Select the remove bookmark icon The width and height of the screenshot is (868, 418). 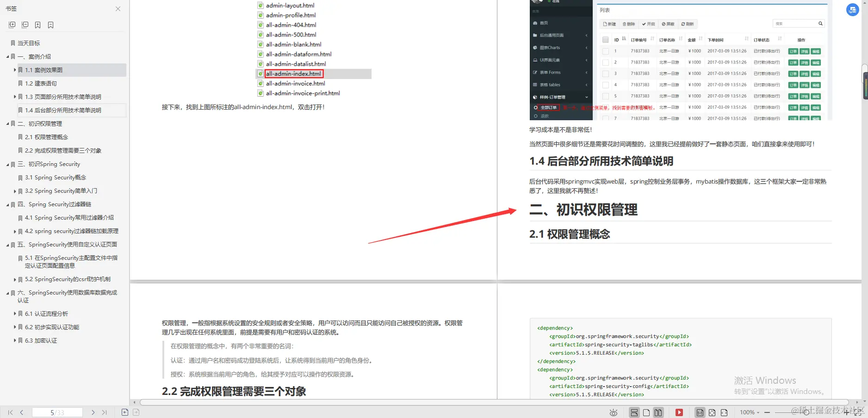click(51, 25)
